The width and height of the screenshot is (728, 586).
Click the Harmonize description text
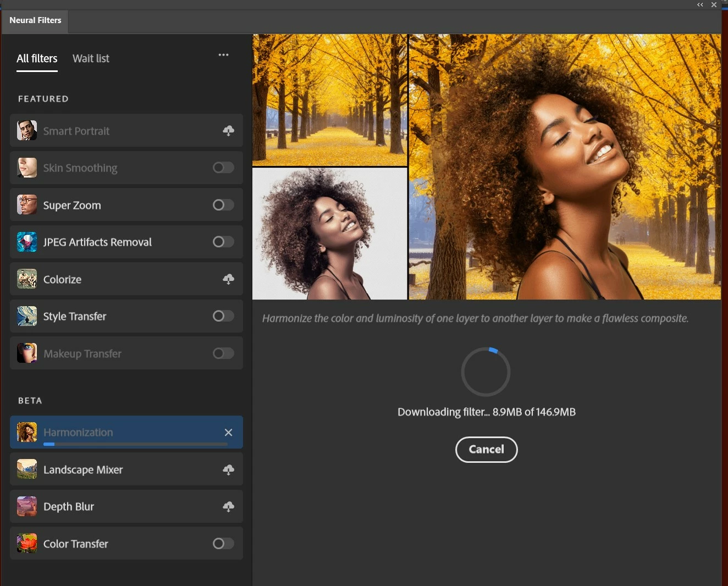[476, 318]
